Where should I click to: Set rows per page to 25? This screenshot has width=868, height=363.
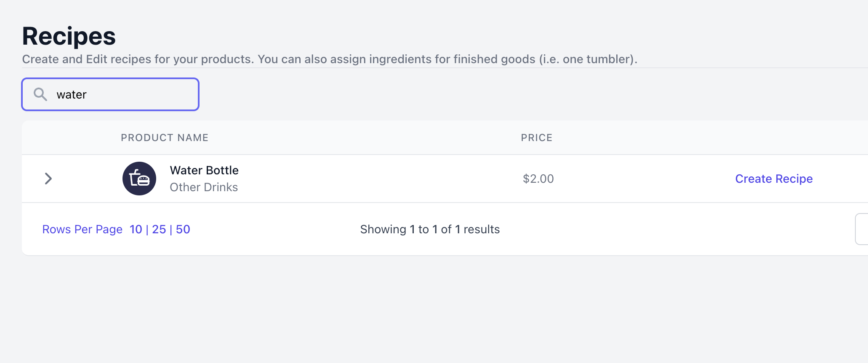pyautogui.click(x=159, y=230)
